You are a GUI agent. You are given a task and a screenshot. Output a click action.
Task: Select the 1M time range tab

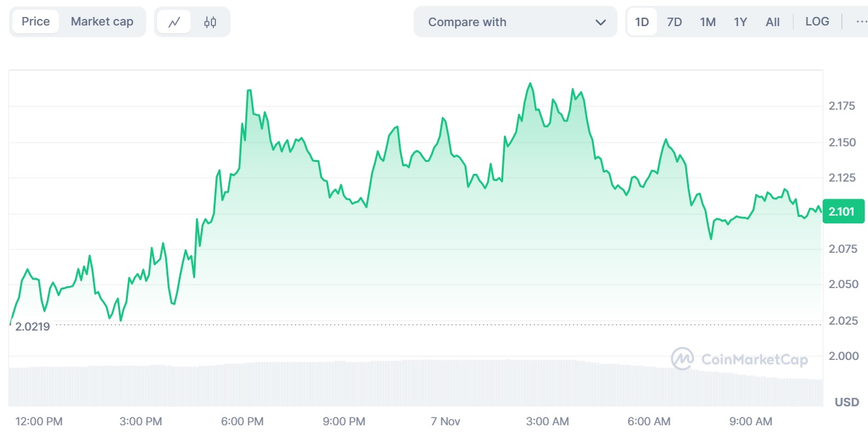click(707, 22)
